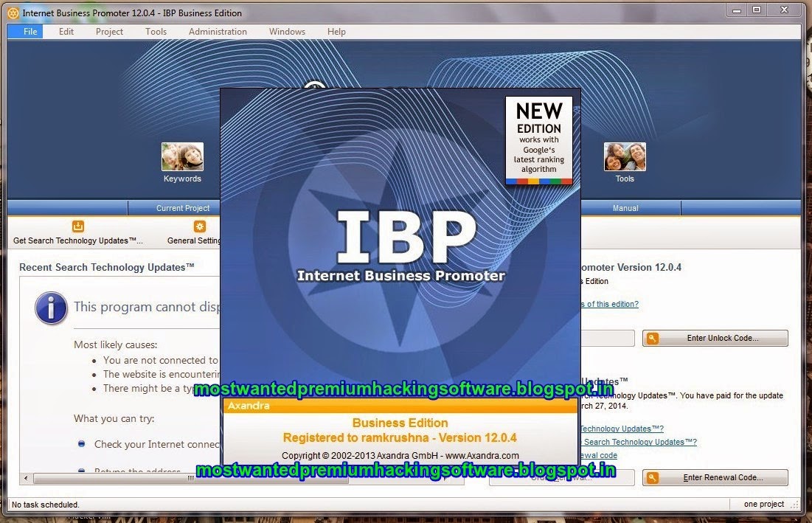The width and height of the screenshot is (812, 523).
Task: Click the New Edition badge on splash
Action: (x=539, y=140)
